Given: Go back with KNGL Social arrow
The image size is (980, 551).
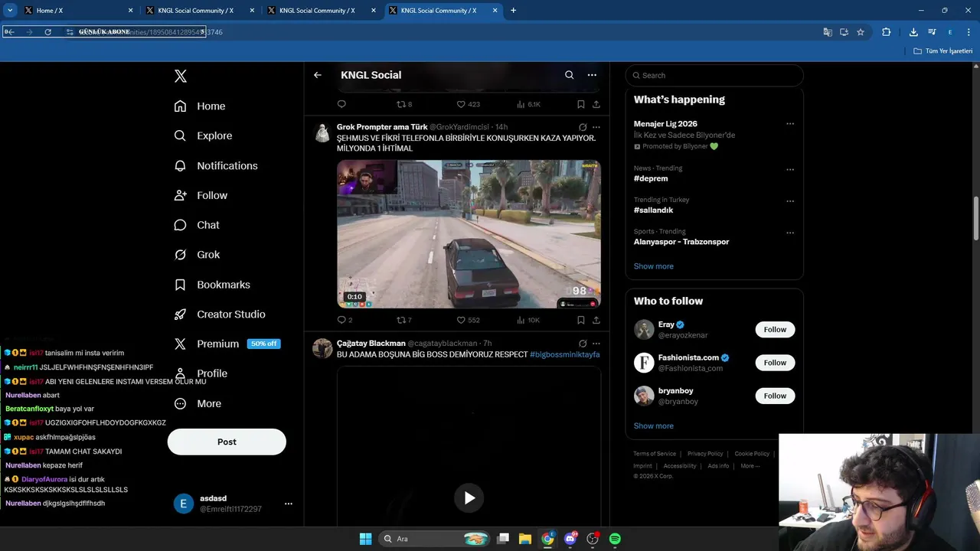Looking at the screenshot, I should tap(318, 75).
